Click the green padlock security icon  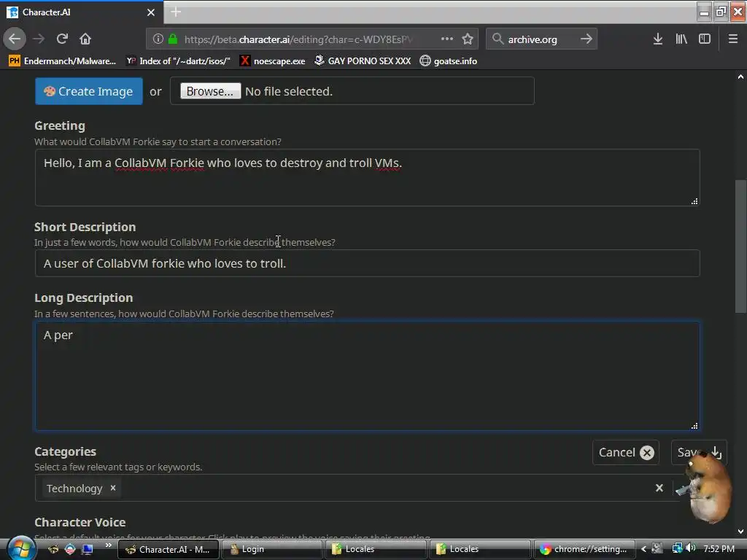[x=173, y=39]
